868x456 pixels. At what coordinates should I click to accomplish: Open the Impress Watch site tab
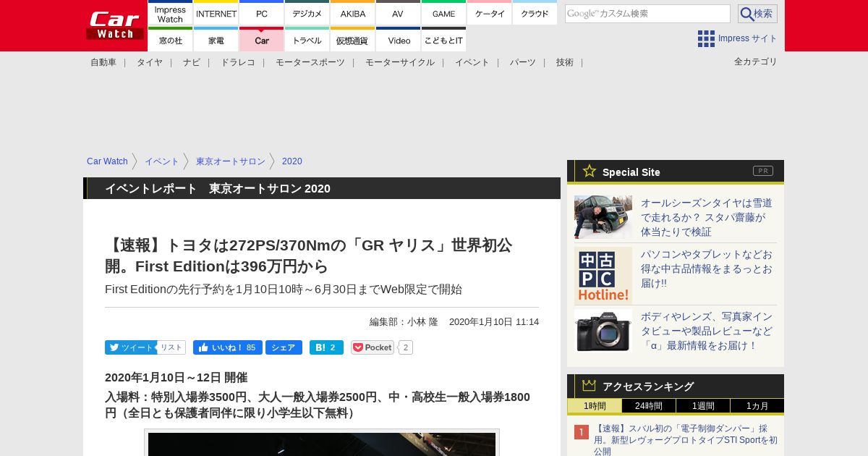[170, 13]
